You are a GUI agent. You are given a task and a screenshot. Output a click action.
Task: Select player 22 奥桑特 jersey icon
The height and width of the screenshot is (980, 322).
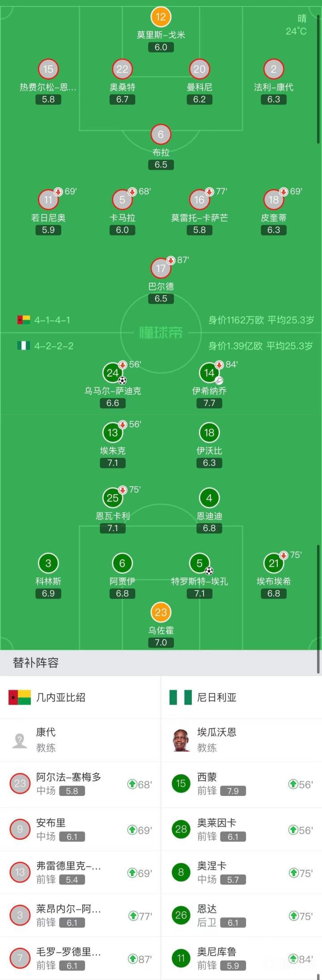122,69
